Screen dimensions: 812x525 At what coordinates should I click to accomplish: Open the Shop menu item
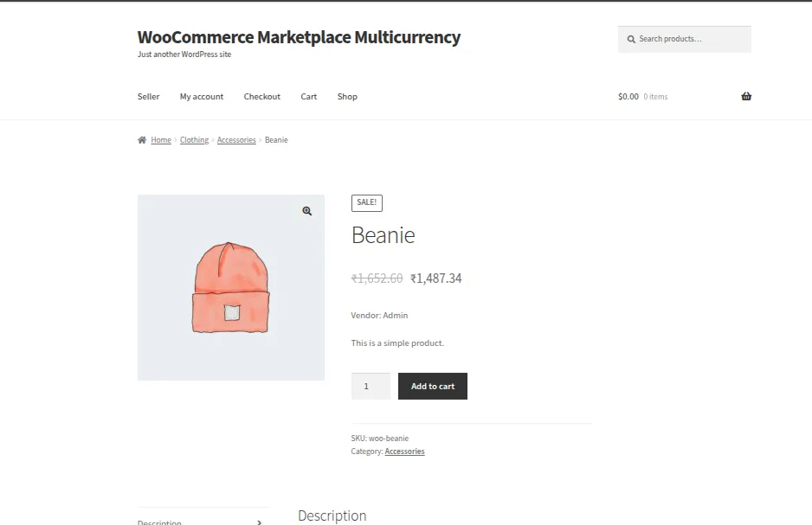(347, 96)
